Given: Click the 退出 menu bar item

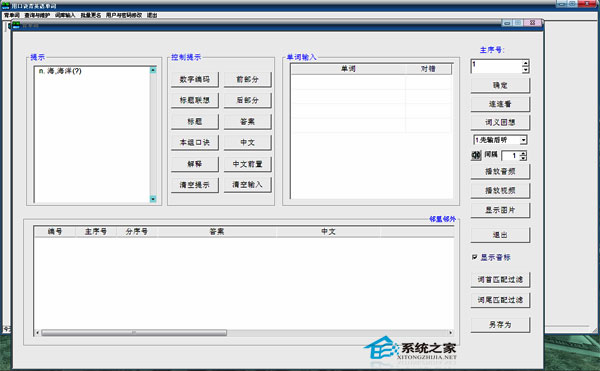Looking at the screenshot, I should [152, 15].
